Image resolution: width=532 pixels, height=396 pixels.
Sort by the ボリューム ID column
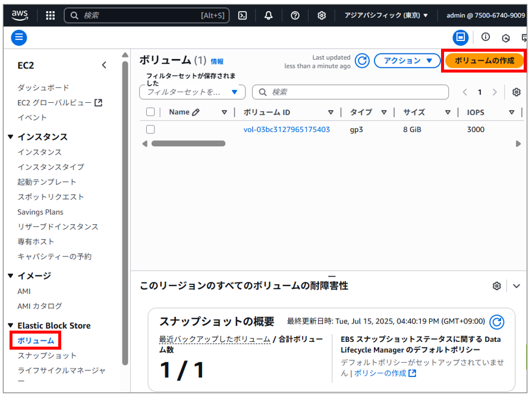[x=330, y=112]
